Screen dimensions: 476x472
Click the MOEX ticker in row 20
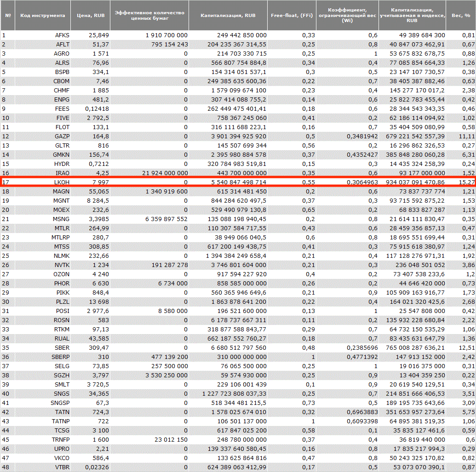click(61, 210)
